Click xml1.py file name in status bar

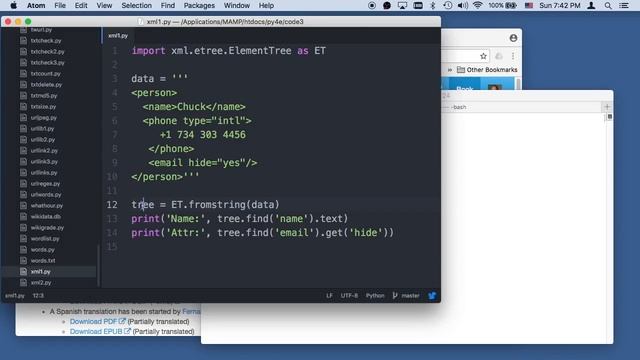tap(15, 296)
